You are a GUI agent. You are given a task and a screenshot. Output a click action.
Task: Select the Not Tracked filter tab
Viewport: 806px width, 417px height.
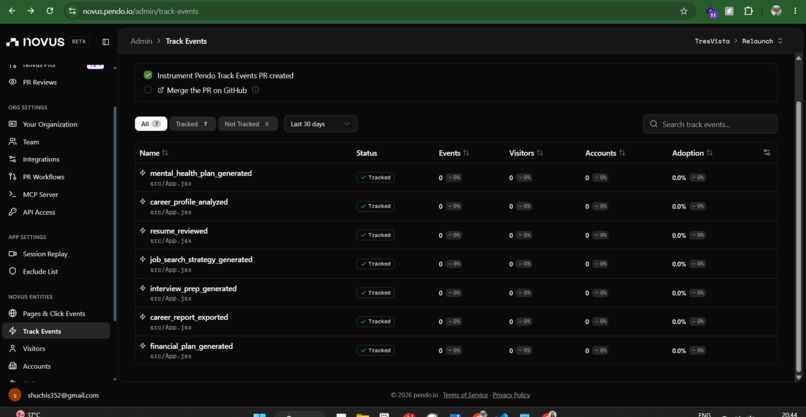click(x=248, y=124)
